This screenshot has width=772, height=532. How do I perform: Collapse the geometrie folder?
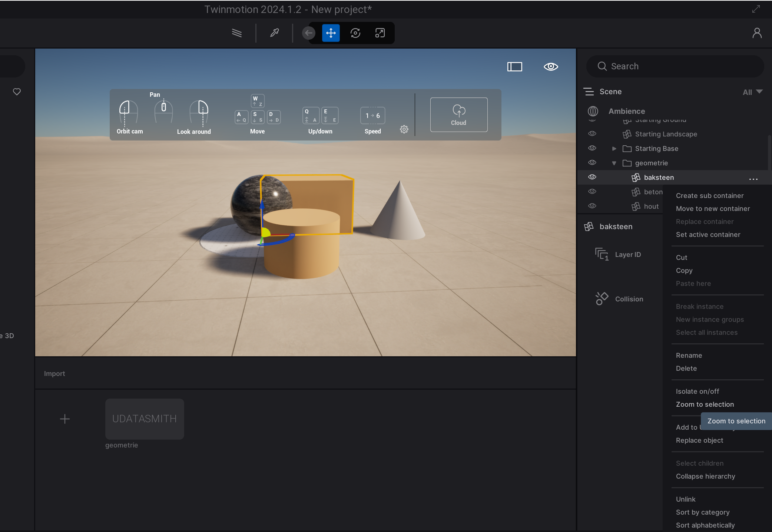(x=614, y=163)
